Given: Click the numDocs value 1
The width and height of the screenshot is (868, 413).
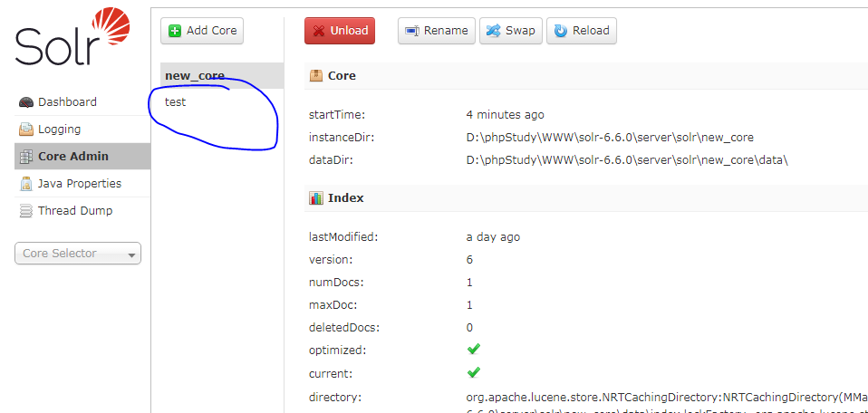Looking at the screenshot, I should click(469, 283).
